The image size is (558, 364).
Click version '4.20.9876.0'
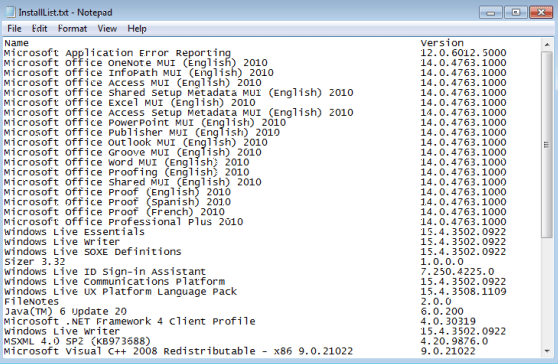pos(454,342)
